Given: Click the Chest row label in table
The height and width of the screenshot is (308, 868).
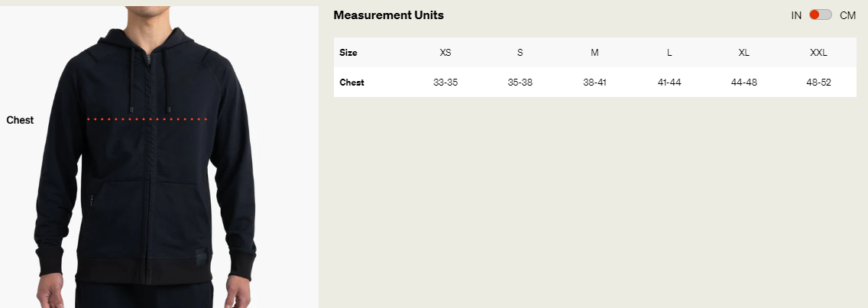Looking at the screenshot, I should tap(352, 83).
